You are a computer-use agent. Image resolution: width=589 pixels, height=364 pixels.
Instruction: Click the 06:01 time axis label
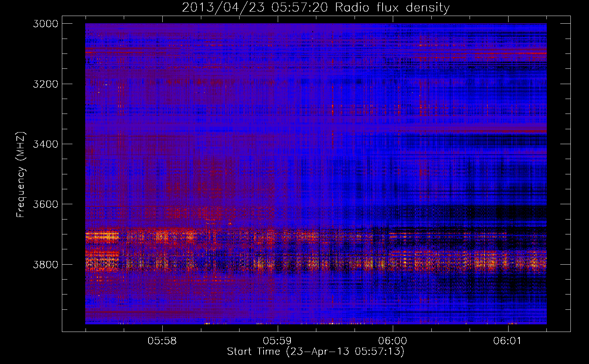click(x=507, y=341)
